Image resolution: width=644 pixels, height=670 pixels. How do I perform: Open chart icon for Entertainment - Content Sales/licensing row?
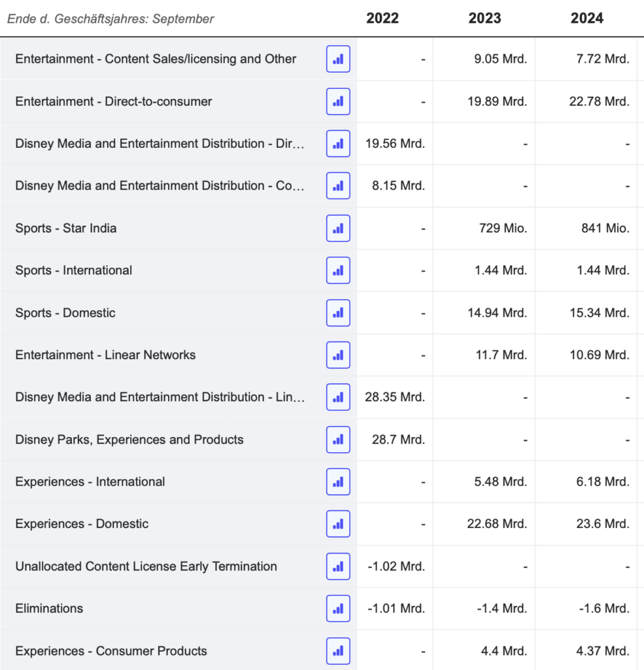[x=338, y=59]
